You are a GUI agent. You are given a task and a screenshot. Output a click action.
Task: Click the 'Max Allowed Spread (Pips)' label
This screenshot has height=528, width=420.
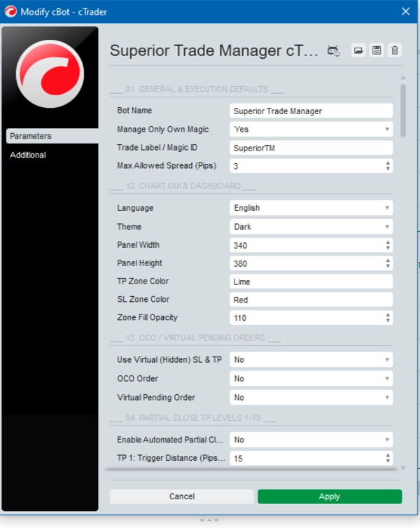[167, 166]
